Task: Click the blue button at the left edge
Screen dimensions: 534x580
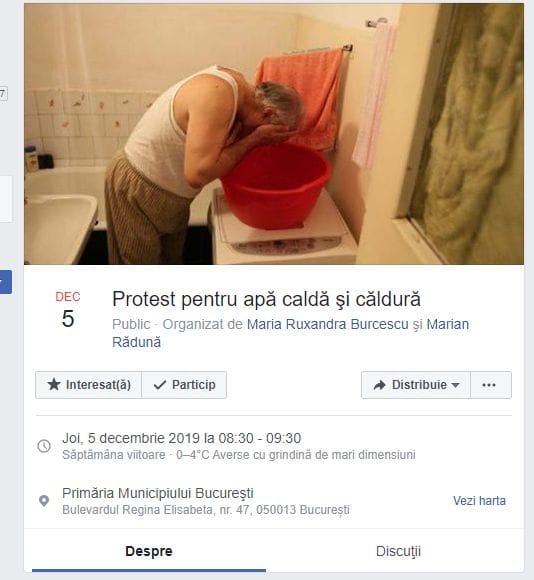Action: coord(6,282)
